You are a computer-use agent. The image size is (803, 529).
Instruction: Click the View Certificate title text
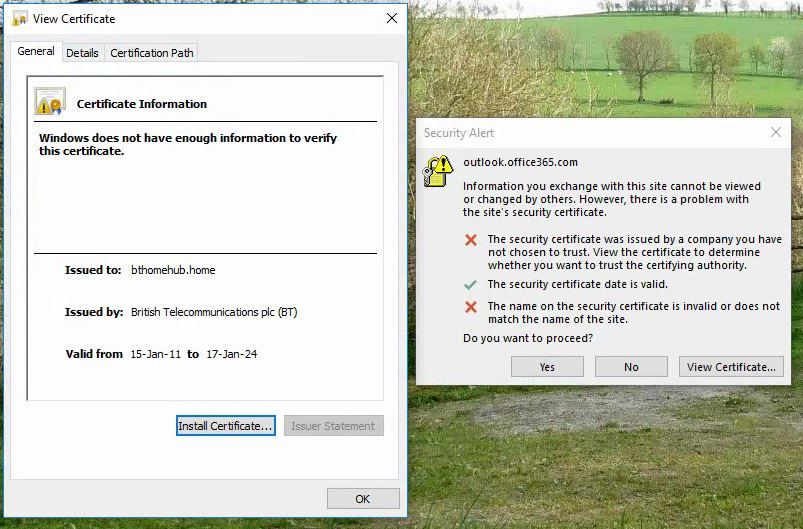(74, 19)
